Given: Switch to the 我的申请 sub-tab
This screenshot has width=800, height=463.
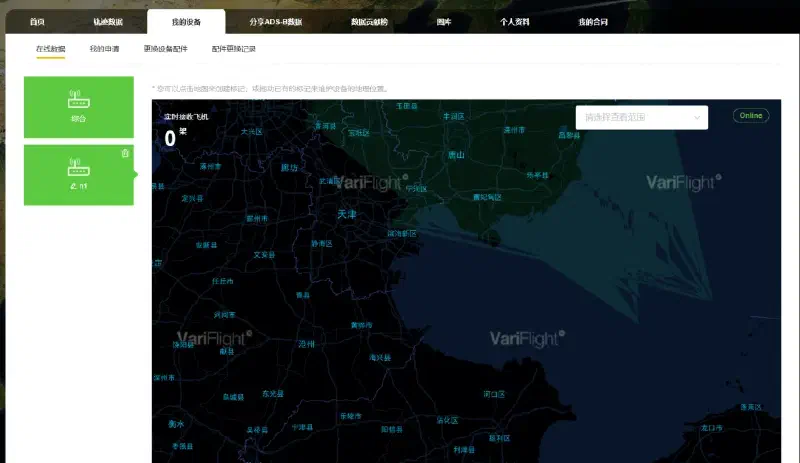Looking at the screenshot, I should coord(105,49).
